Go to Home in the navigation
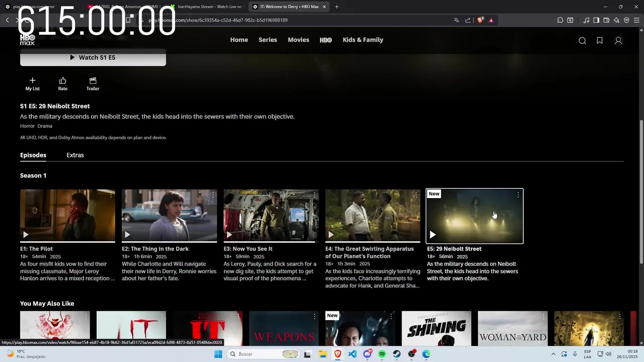Screen dimensions: 644x362 point(239,40)
